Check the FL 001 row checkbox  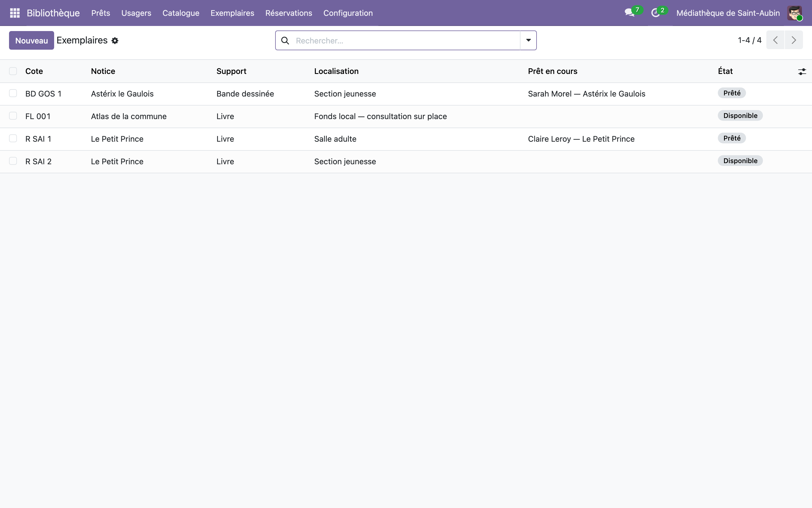[x=13, y=116]
